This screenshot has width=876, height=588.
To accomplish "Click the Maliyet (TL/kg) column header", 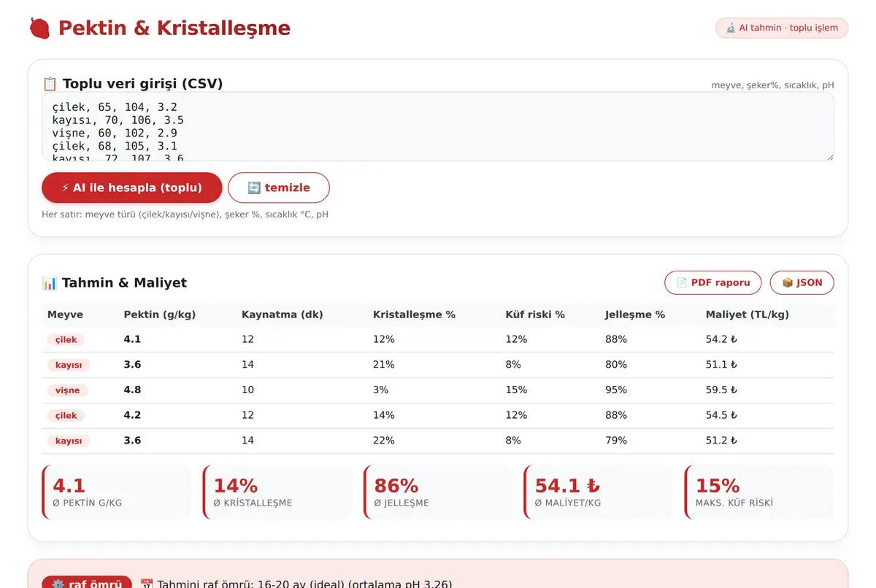I will 748,314.
